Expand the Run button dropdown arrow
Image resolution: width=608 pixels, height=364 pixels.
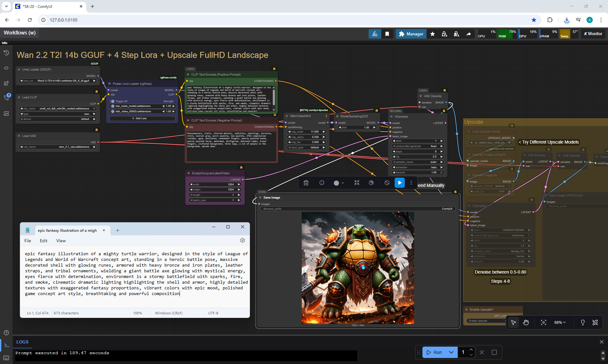click(451, 352)
